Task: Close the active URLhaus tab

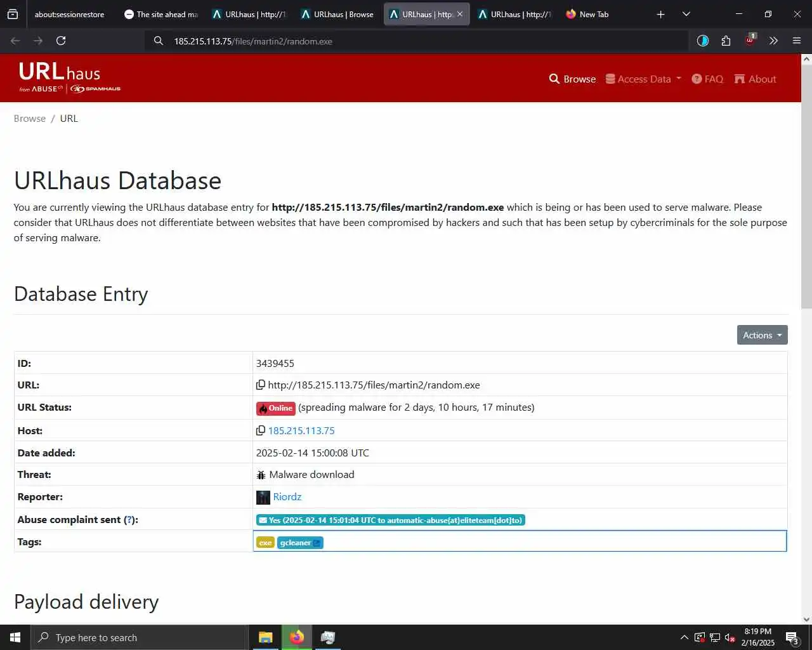Action: coord(460,14)
